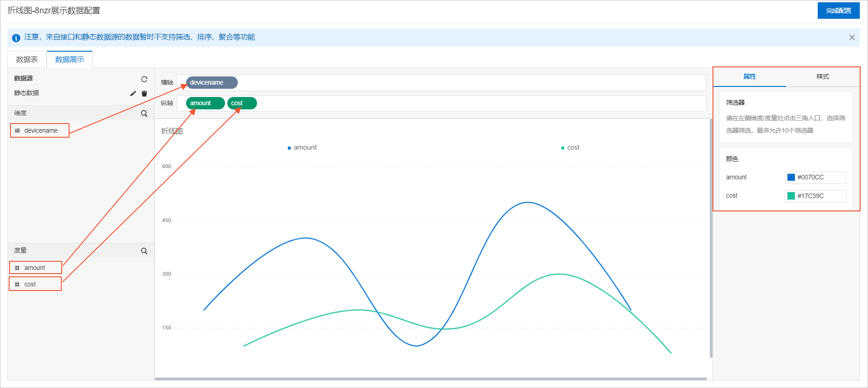This screenshot has width=868, height=388.
Task: Click the hash icon beside amount measure
Action: pos(17,268)
